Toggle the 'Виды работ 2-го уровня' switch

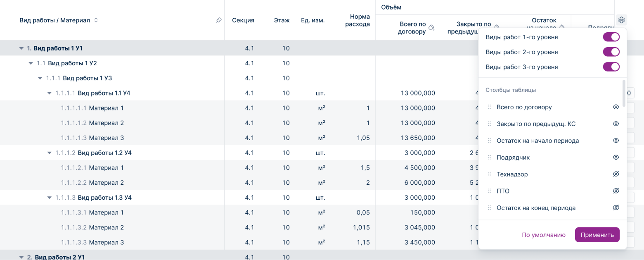coord(611,52)
